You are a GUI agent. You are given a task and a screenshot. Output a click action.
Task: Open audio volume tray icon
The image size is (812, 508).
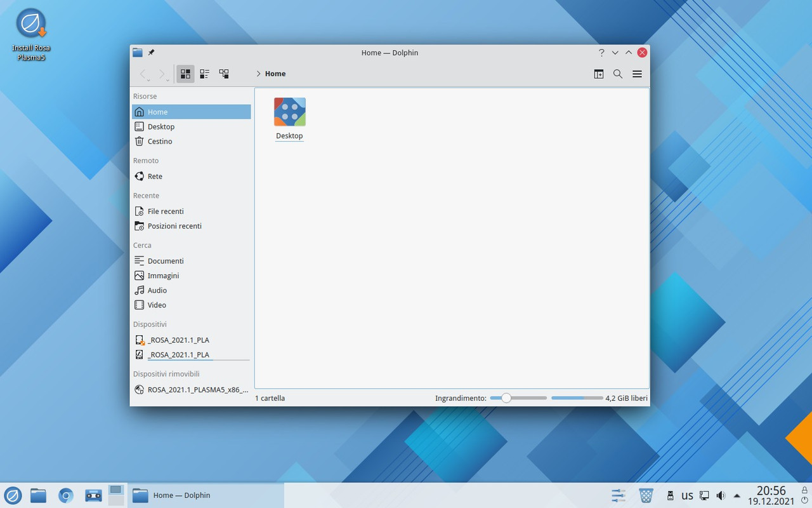click(x=721, y=495)
